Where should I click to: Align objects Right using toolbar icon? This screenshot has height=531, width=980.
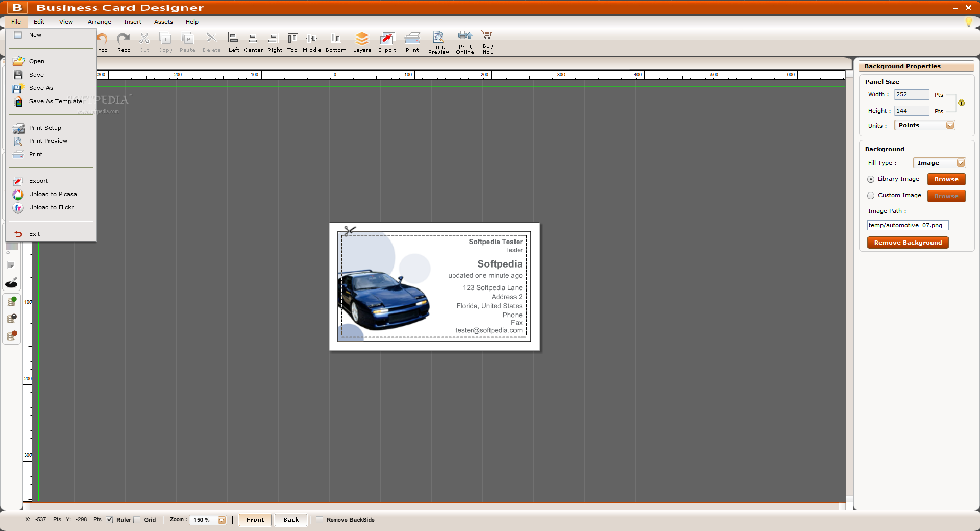[275, 42]
